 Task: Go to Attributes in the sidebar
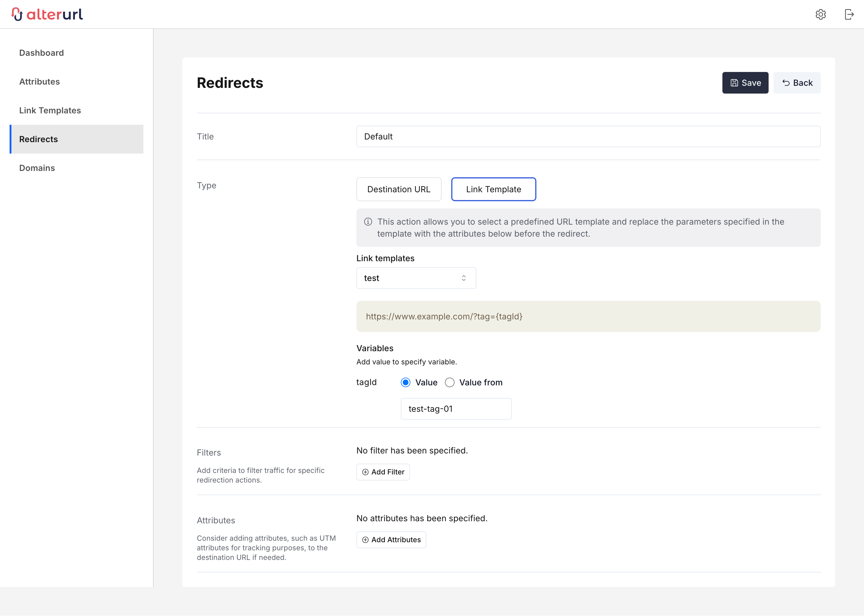click(40, 82)
